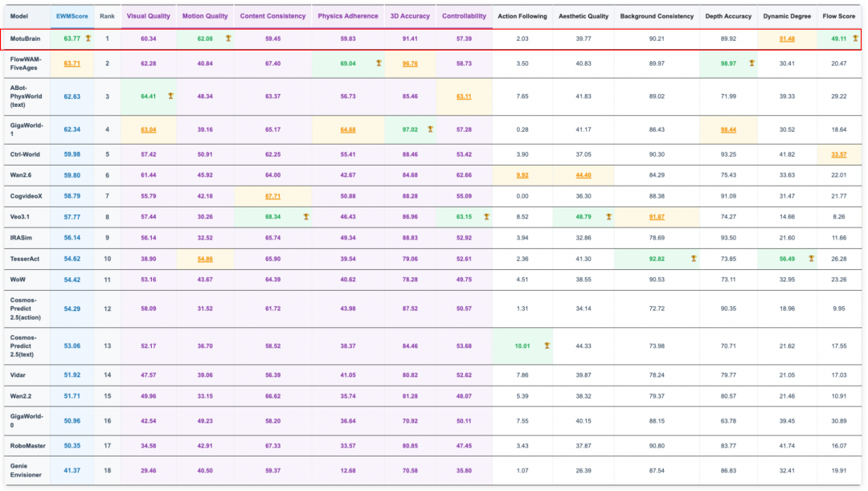868x491 pixels.
Task: Select the Genie Envisioner model row name
Action: (x=27, y=470)
